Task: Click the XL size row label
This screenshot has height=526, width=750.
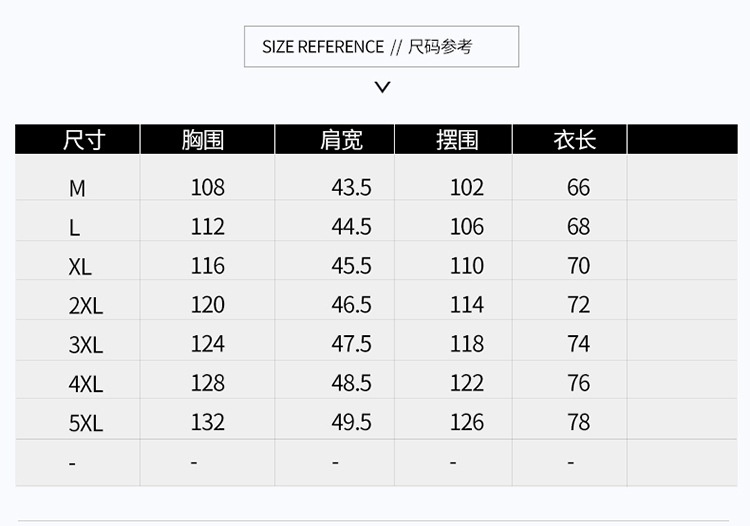Action: click(80, 267)
